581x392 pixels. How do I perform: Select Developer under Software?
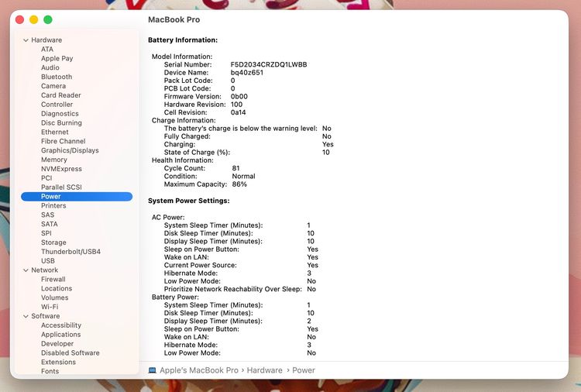(57, 344)
